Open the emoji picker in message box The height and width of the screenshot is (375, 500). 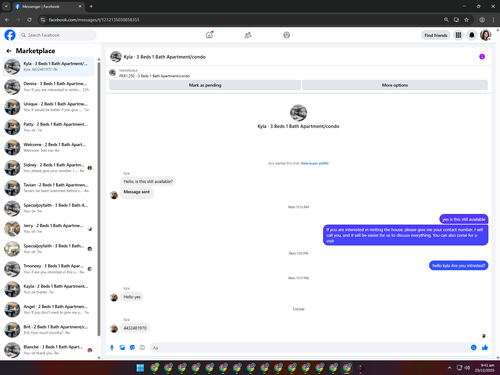(474, 348)
